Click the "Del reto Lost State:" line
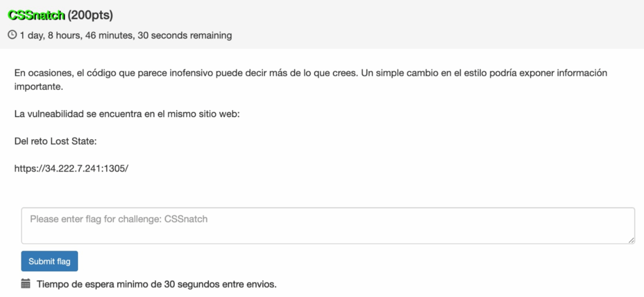The height and width of the screenshot is (297, 644). coord(55,141)
